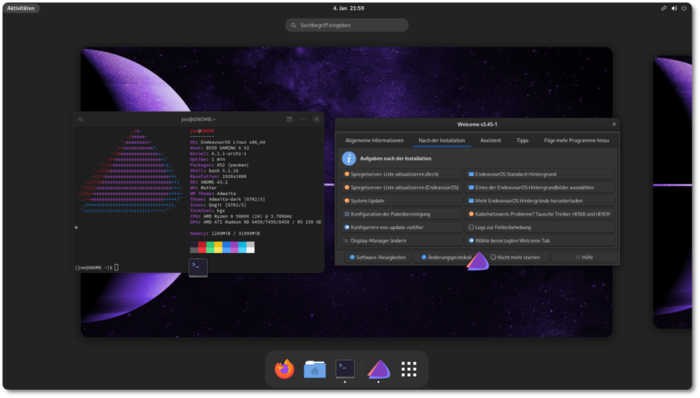Open the network status icon in top bar

(x=664, y=8)
